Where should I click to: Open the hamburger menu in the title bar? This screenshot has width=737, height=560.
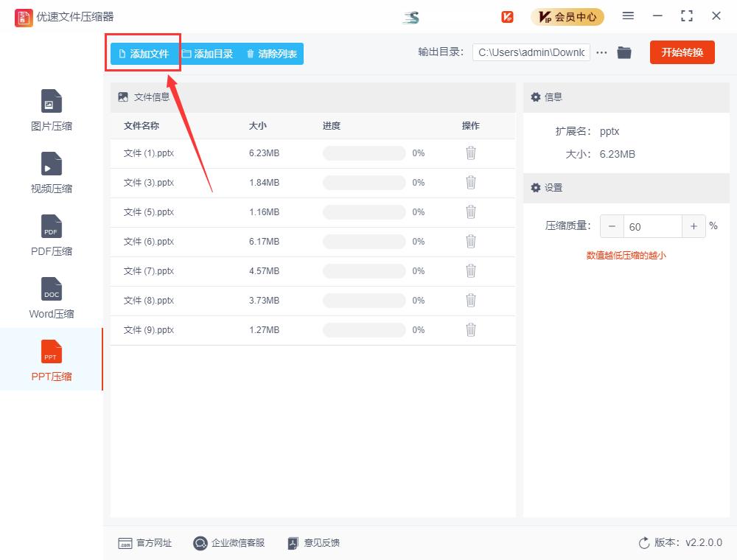click(x=629, y=15)
